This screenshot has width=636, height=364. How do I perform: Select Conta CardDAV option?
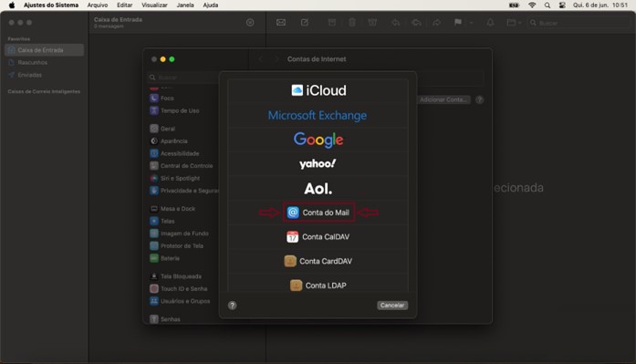point(318,261)
